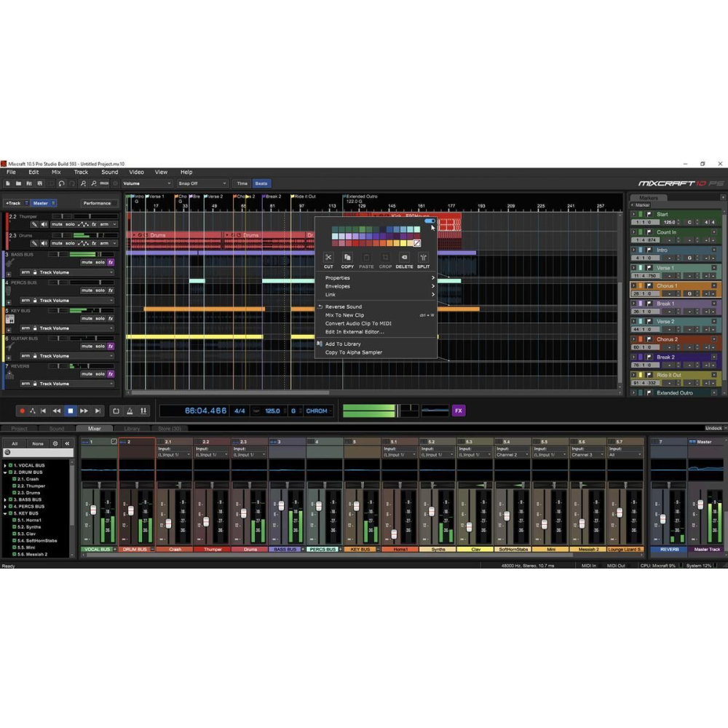Image resolution: width=728 pixels, height=728 pixels.
Task: Pick a yellow color swatch in the context menu
Action: point(402,243)
